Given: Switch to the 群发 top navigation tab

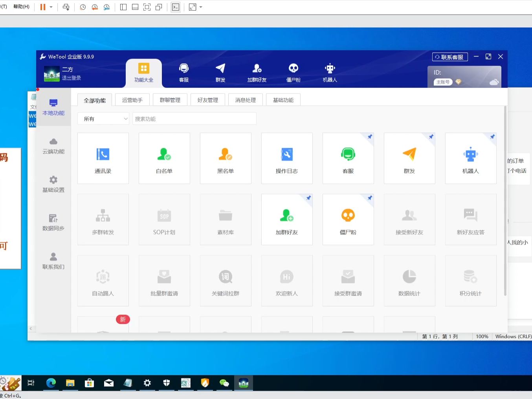Looking at the screenshot, I should (x=220, y=73).
